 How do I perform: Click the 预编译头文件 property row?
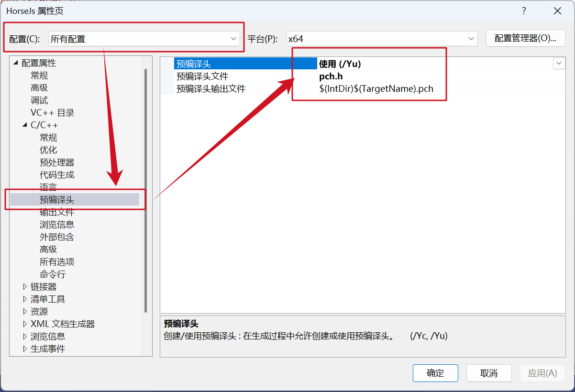pyautogui.click(x=363, y=76)
